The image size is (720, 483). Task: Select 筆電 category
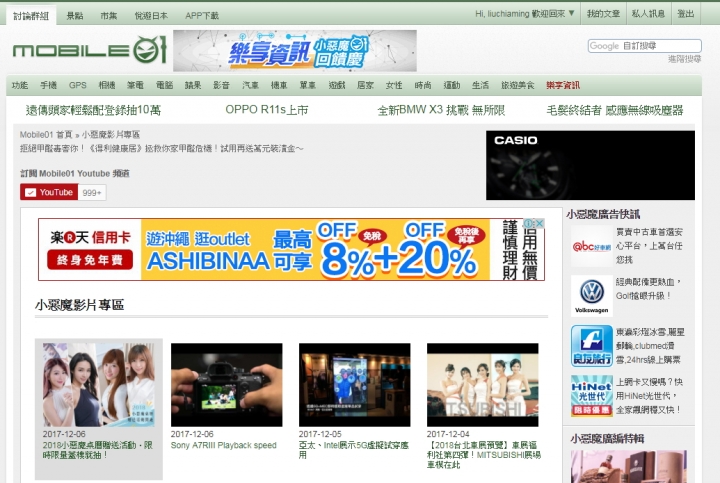135,85
